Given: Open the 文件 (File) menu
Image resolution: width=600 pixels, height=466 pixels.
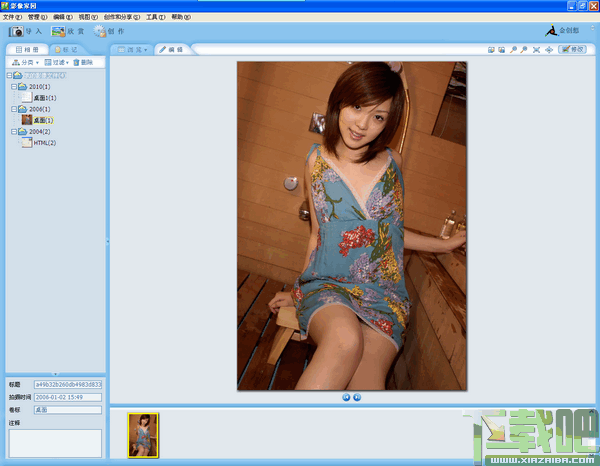Looking at the screenshot, I should 12,17.
